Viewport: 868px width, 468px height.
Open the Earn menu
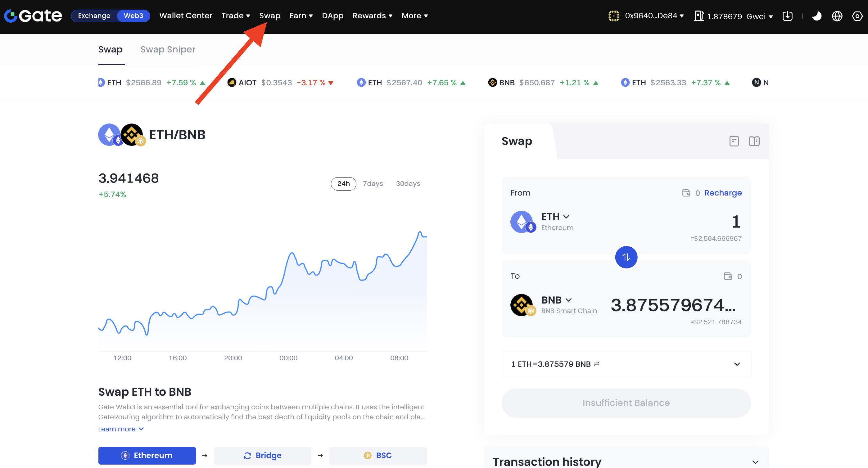(x=301, y=16)
